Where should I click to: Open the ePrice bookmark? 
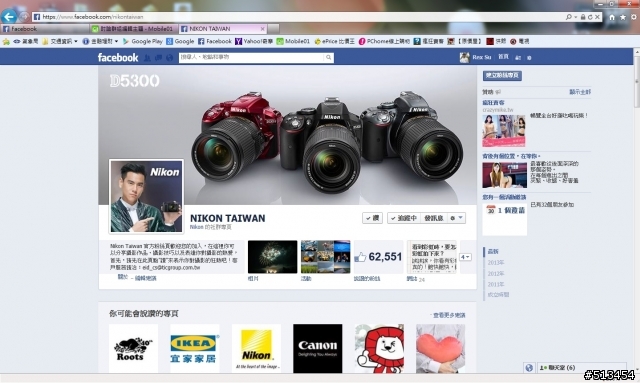pyautogui.click(x=334, y=41)
